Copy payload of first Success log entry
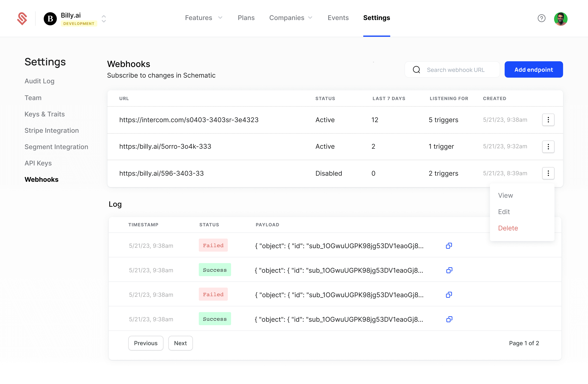Viewport: 588px width, 384px height. point(449,270)
